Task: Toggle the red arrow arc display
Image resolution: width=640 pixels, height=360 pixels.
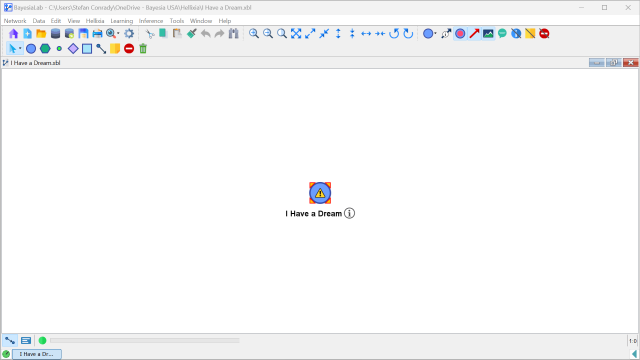Action: [x=474, y=33]
